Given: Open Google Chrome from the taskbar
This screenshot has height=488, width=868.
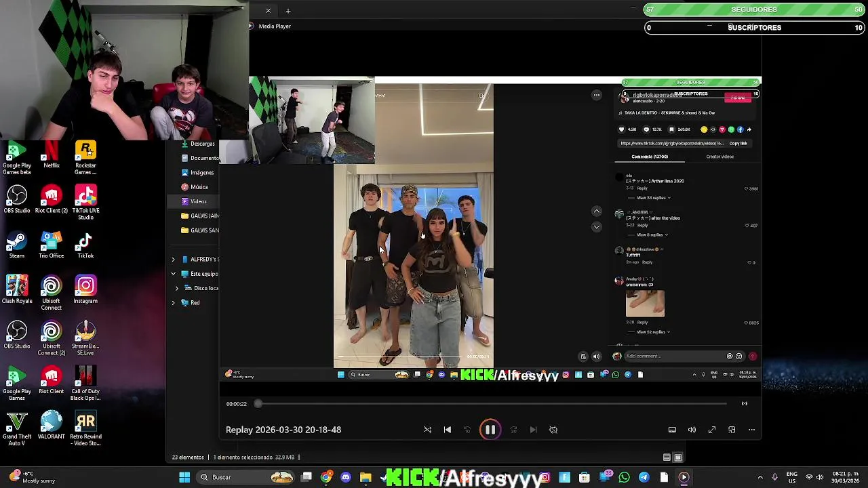Looking at the screenshot, I should point(326,477).
